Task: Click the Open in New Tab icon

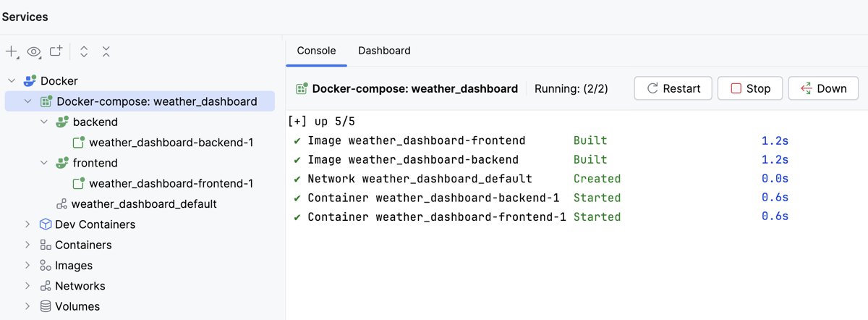Action: [x=56, y=51]
